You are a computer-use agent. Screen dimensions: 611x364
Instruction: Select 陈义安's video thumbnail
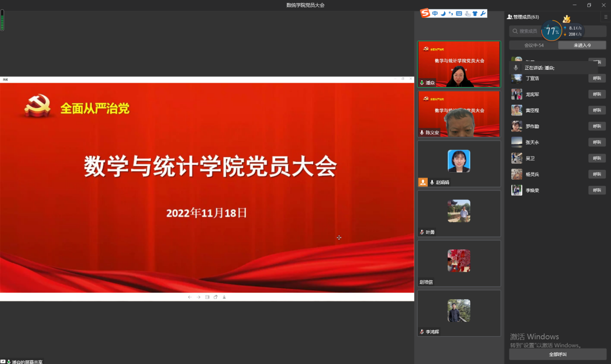[459, 114]
